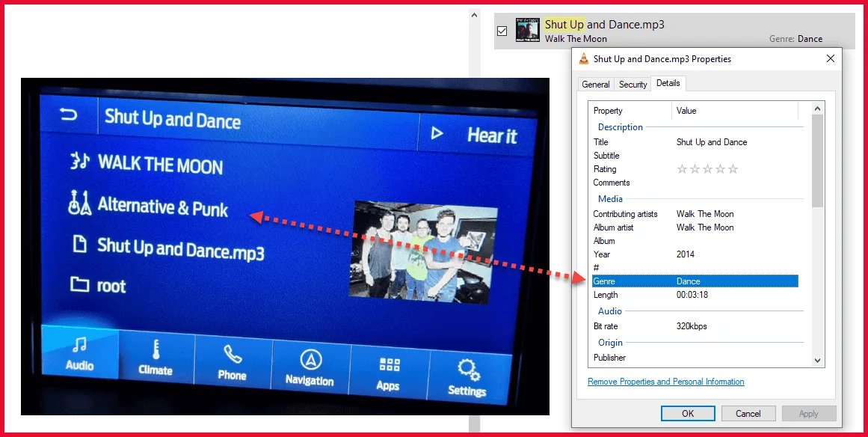The width and height of the screenshot is (868, 437).
Task: Click the Subtitle property row
Action: click(x=695, y=156)
